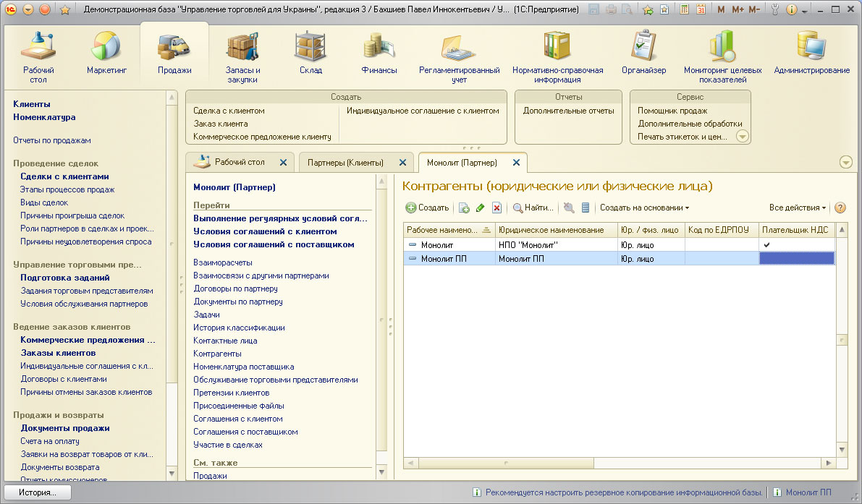Click the left navigation panel down arrow
The height and width of the screenshot is (504, 862).
point(172,473)
